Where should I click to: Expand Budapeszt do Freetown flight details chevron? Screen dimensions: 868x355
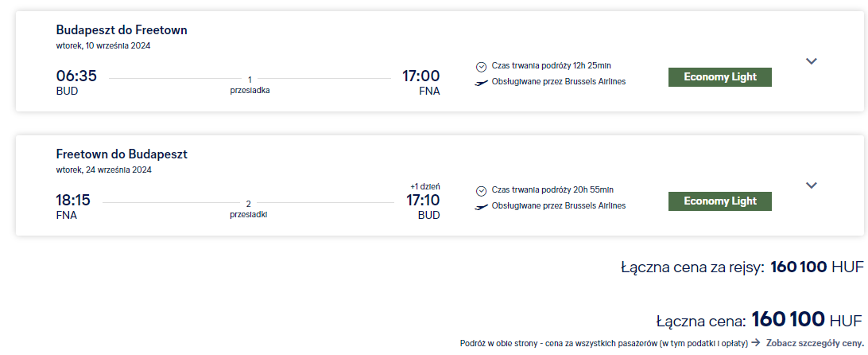[811, 61]
